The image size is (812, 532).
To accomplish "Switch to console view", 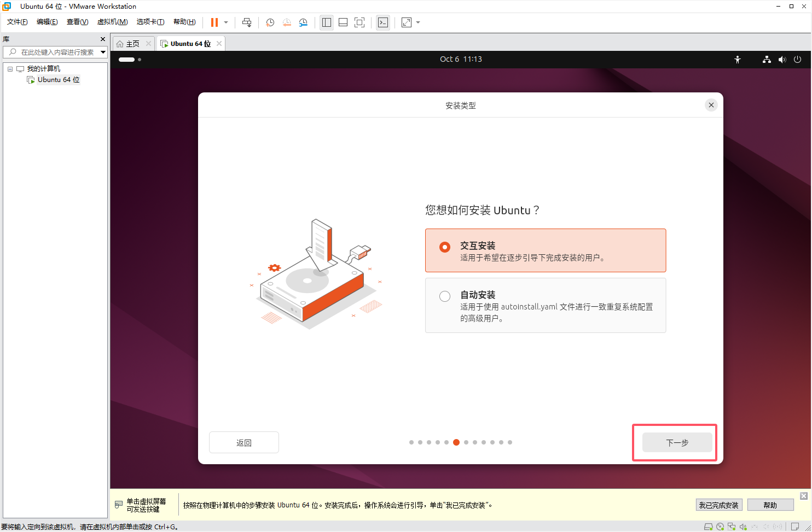I will [383, 22].
